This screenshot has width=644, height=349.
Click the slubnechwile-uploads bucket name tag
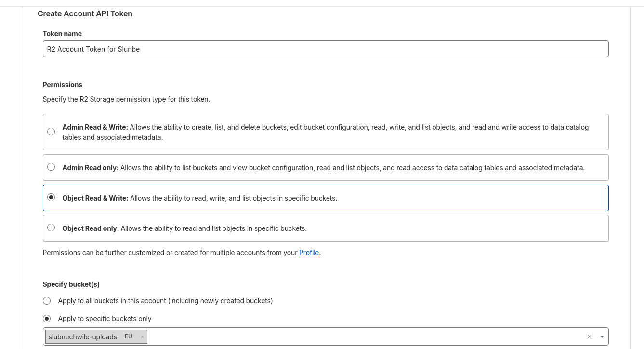click(x=83, y=337)
